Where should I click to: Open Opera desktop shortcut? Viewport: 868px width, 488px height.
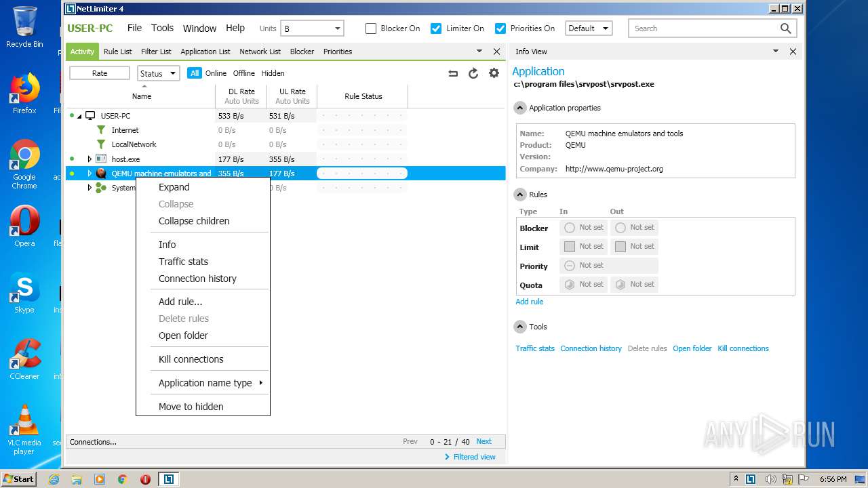(24, 226)
